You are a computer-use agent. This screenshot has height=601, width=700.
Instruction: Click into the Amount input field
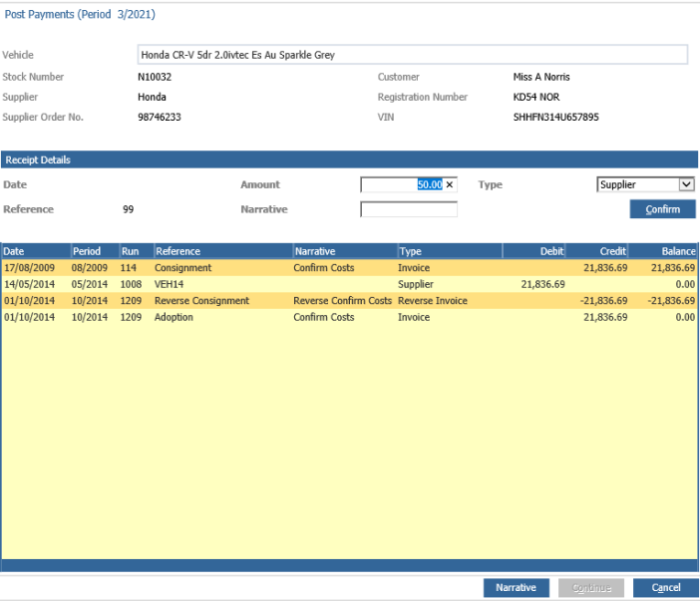(402, 184)
